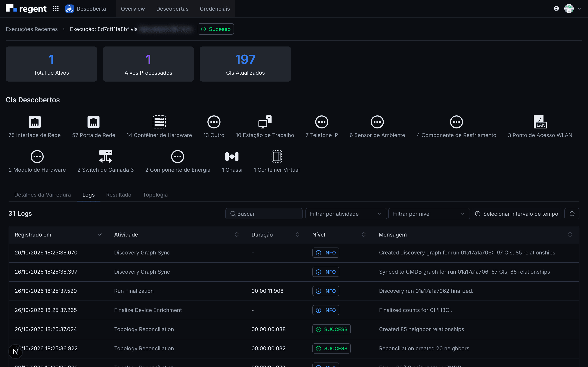Open the apps grid launcher icon
The image size is (588, 367).
pyautogui.click(x=56, y=9)
